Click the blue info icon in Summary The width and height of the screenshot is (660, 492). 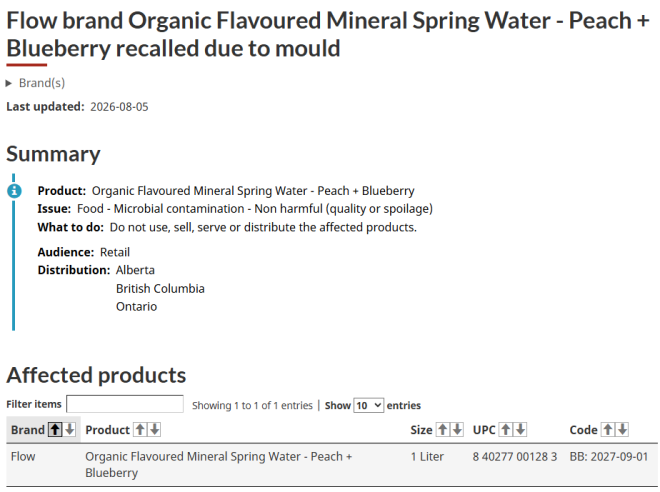tap(14, 191)
